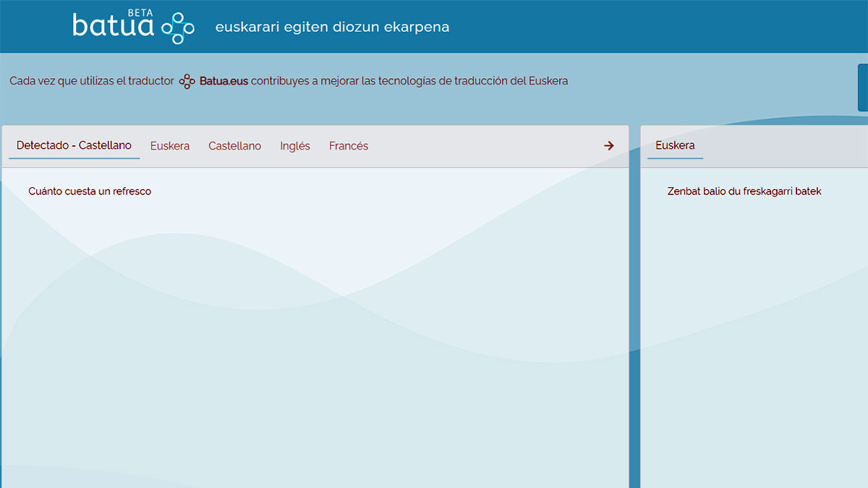Select the Euskera target language tab
The image size is (868, 488).
[x=675, y=145]
